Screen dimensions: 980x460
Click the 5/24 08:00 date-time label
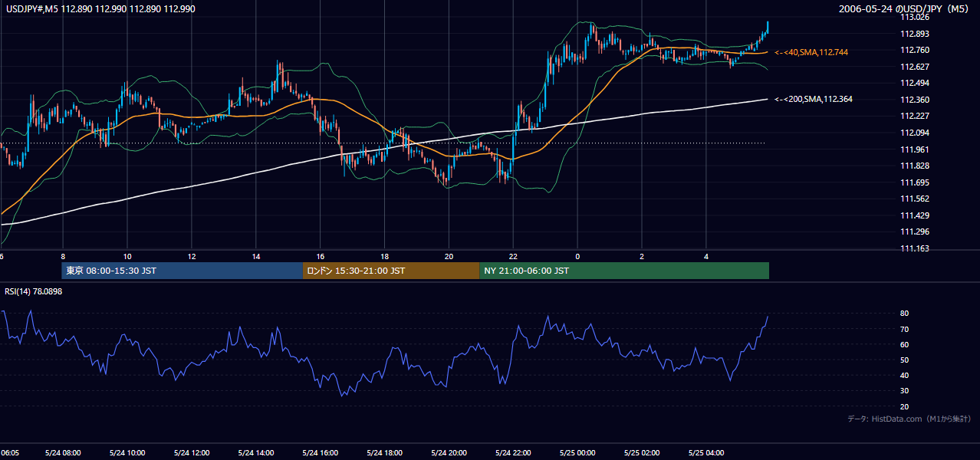(x=63, y=453)
